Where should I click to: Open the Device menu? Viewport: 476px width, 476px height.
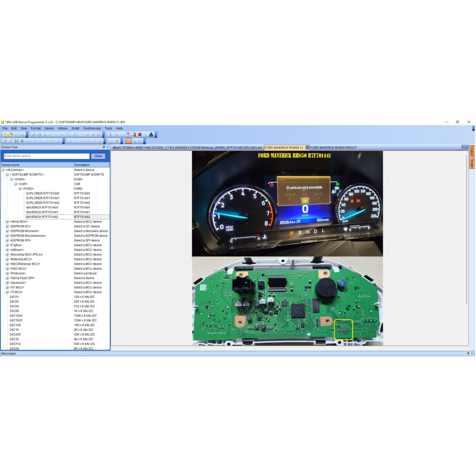(49, 129)
